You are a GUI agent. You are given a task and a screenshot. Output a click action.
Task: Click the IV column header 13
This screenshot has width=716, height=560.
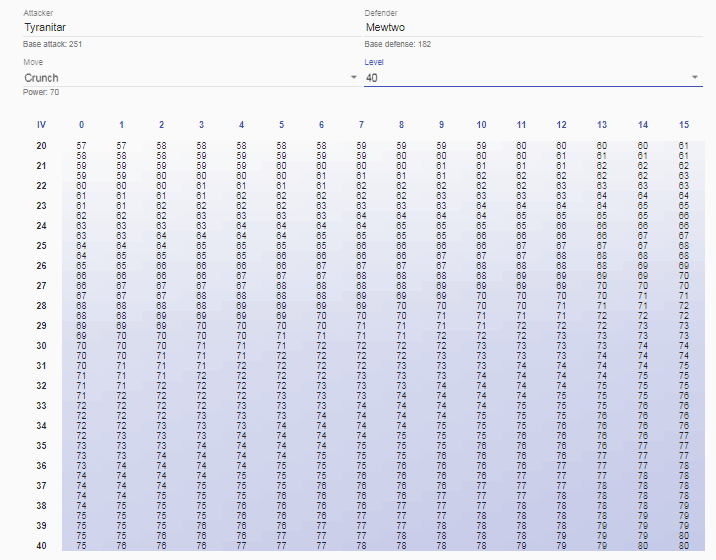coord(602,125)
